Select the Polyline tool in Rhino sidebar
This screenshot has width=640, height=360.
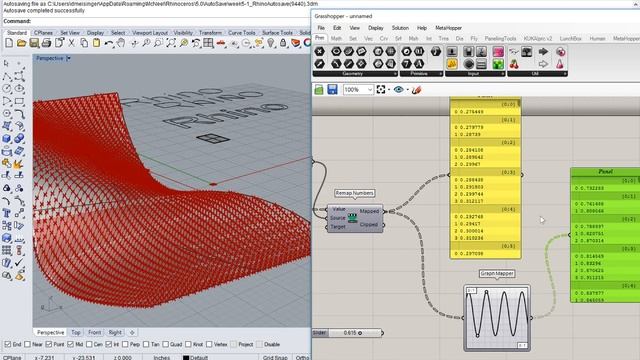(7, 76)
